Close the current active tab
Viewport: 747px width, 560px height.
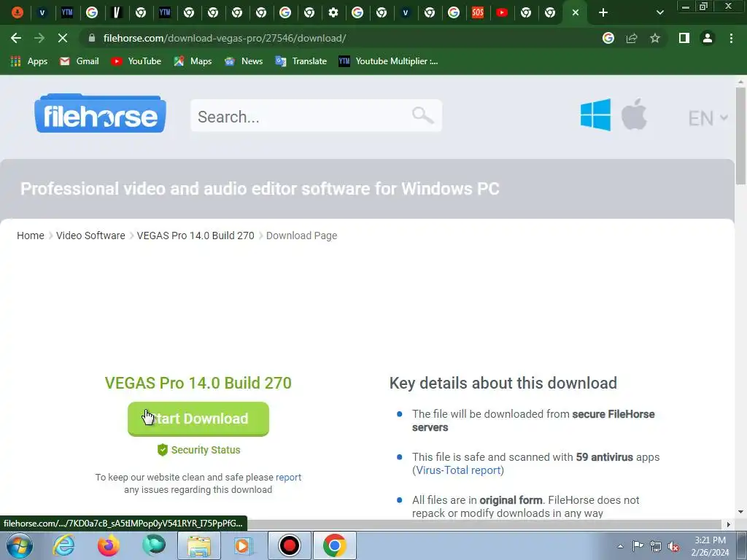pyautogui.click(x=576, y=12)
